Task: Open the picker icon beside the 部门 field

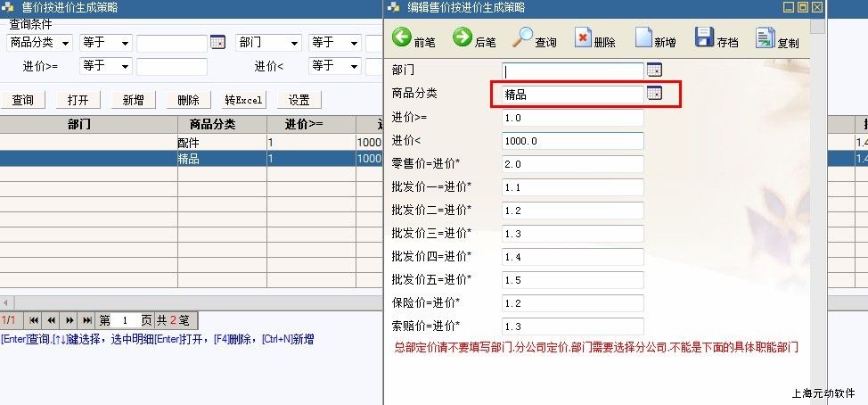Action: click(654, 70)
